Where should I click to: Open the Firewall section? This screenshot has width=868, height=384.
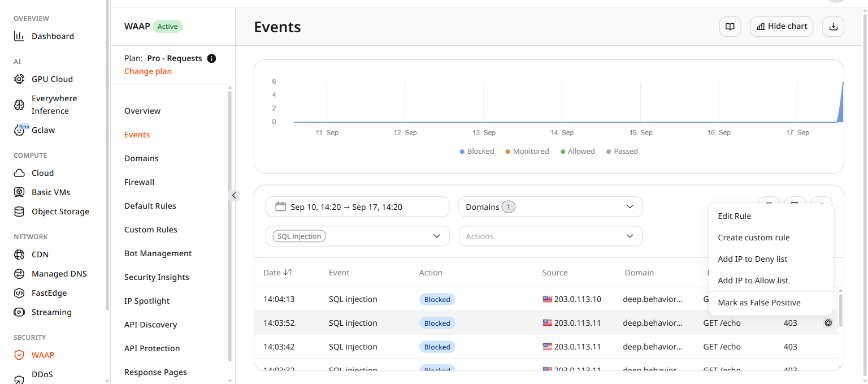click(139, 182)
